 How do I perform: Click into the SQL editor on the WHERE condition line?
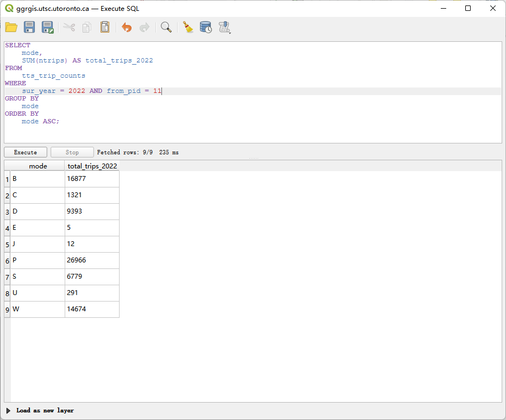253,91
